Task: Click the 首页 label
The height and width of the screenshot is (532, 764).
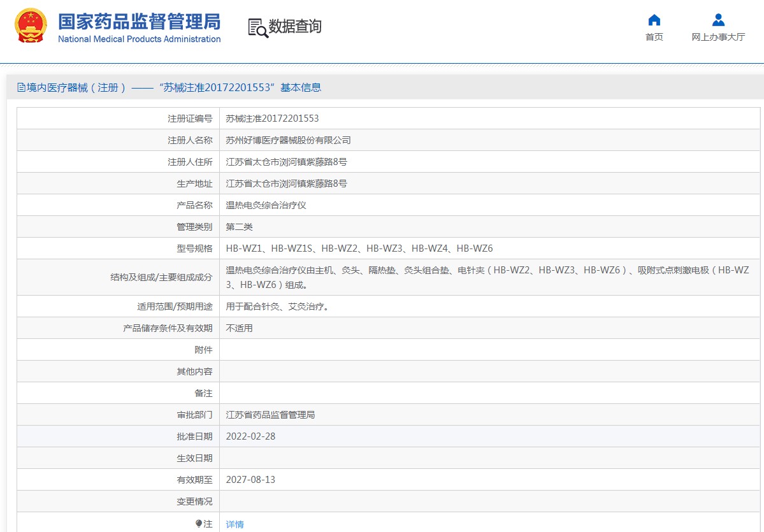Action: (x=654, y=37)
